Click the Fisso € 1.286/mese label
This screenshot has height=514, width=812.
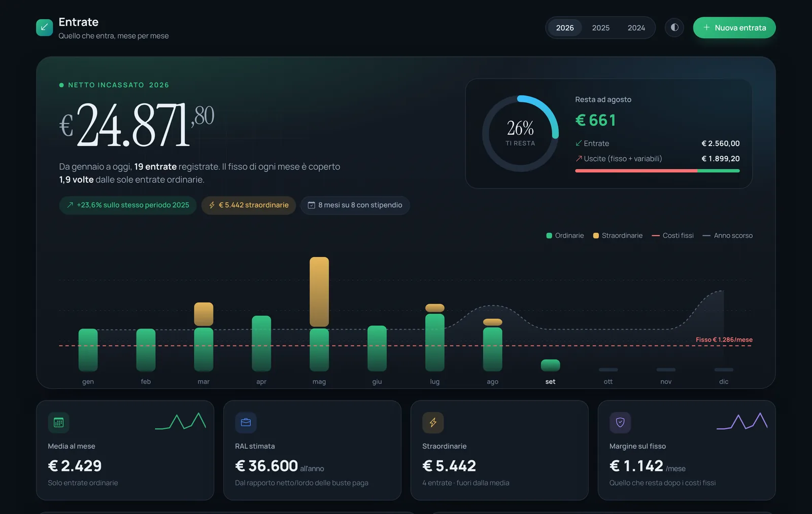pyautogui.click(x=724, y=340)
